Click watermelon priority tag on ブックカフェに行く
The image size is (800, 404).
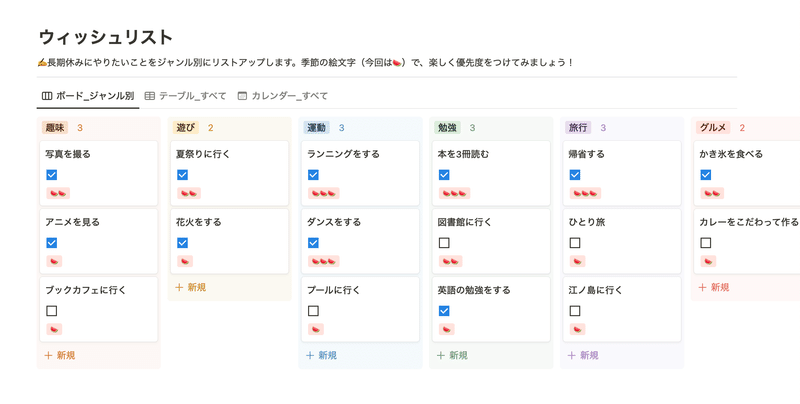(54, 329)
